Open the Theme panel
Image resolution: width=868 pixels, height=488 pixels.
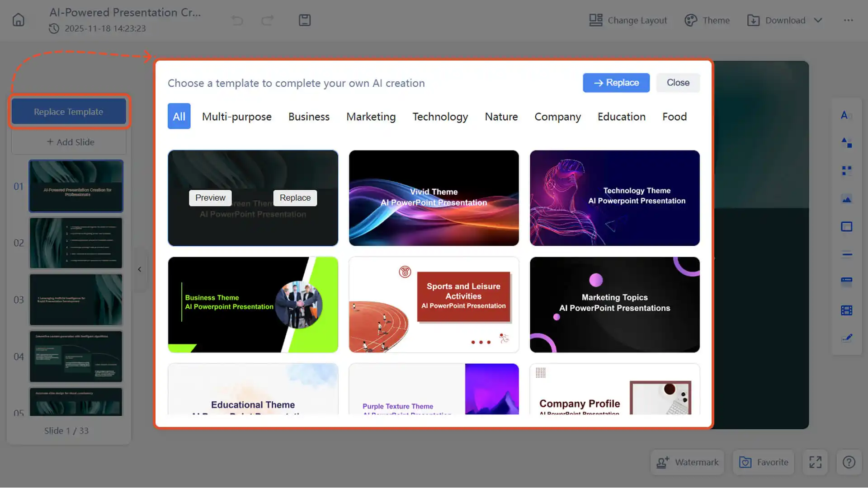pyautogui.click(x=708, y=20)
